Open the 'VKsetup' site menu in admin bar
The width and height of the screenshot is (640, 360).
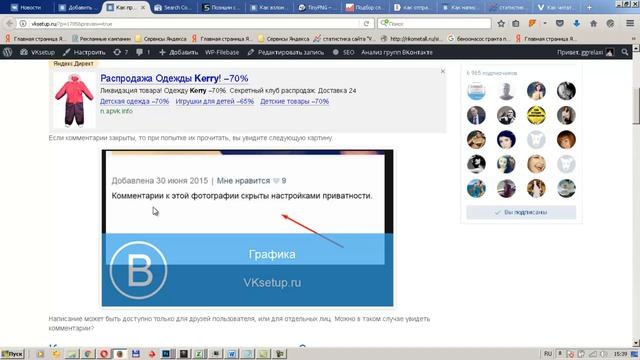(38, 52)
